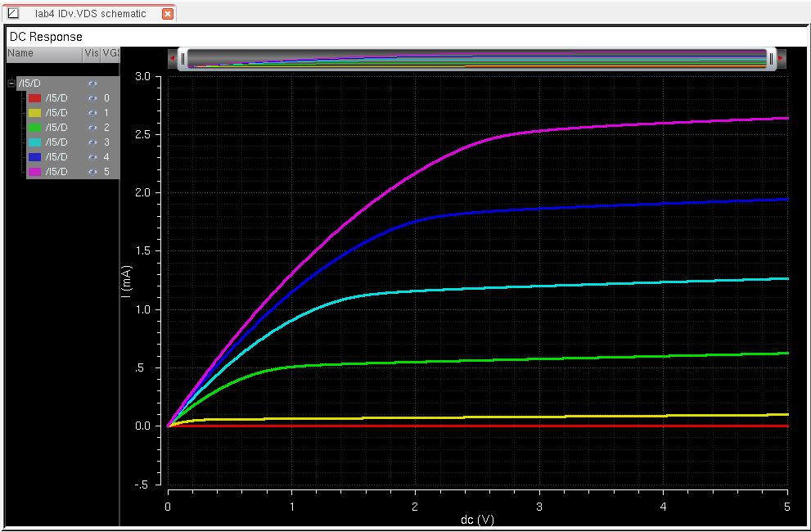Click the dc (V) x-axis label
The image size is (811, 532).
coord(477,520)
